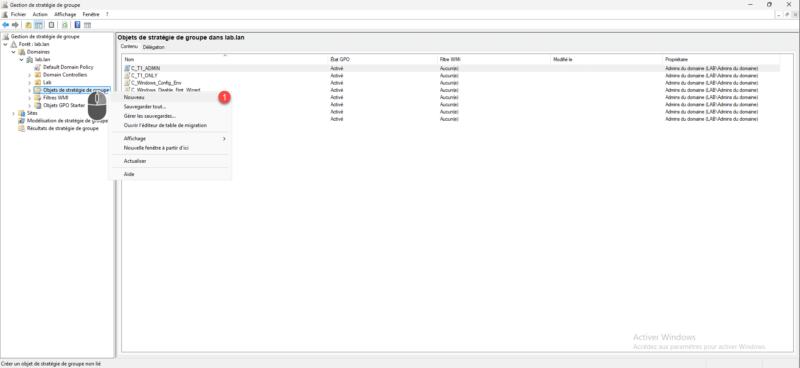Sort by the Nom column header
Image resolution: width=800 pixels, height=368 pixels.
(225, 60)
